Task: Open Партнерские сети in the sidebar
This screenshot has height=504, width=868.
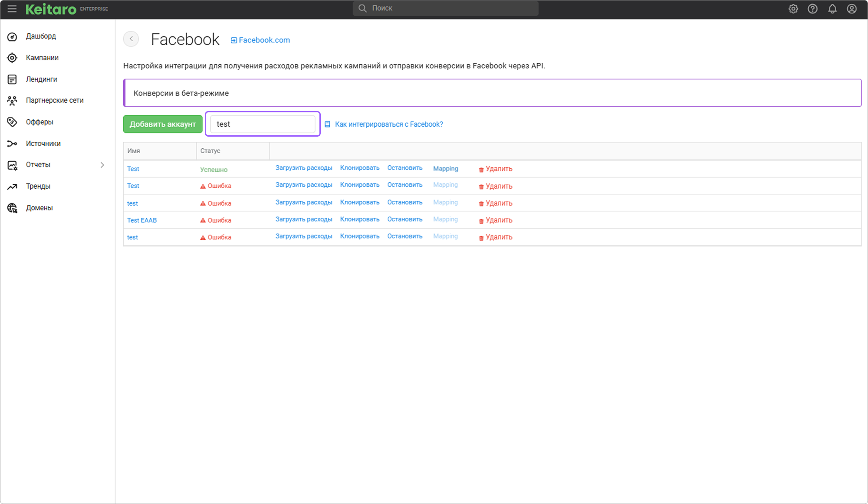Action: [x=55, y=100]
